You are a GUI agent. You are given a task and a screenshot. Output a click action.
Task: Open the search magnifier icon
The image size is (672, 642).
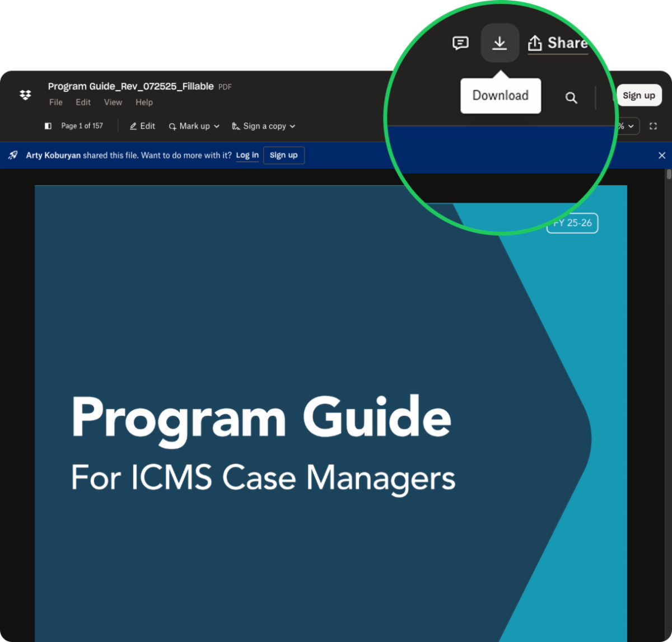coord(571,97)
